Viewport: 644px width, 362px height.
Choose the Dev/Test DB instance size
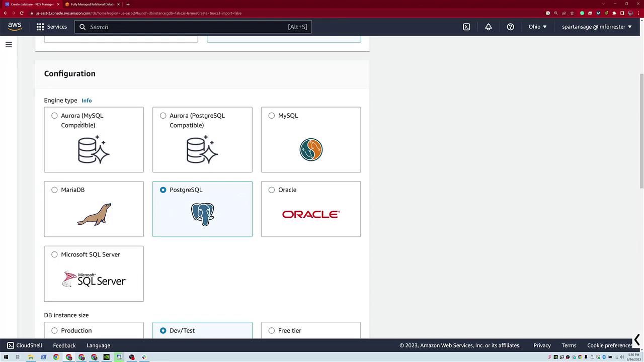click(x=163, y=331)
